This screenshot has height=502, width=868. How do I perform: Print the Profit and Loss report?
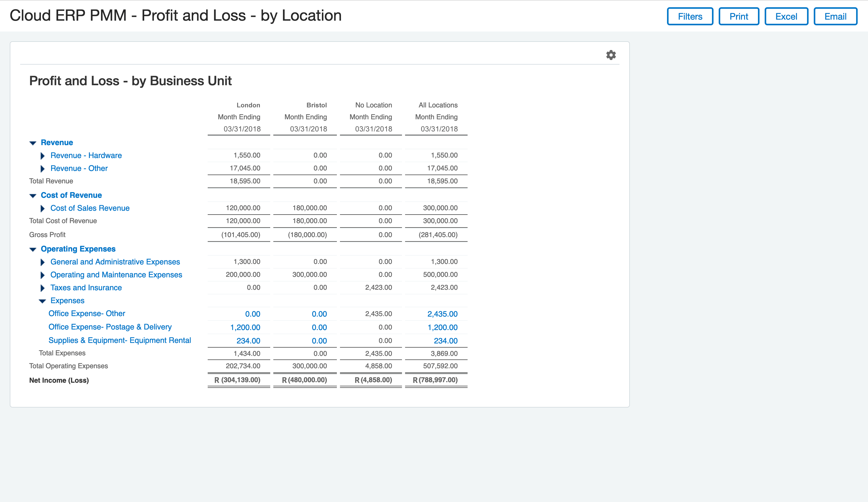(x=739, y=17)
